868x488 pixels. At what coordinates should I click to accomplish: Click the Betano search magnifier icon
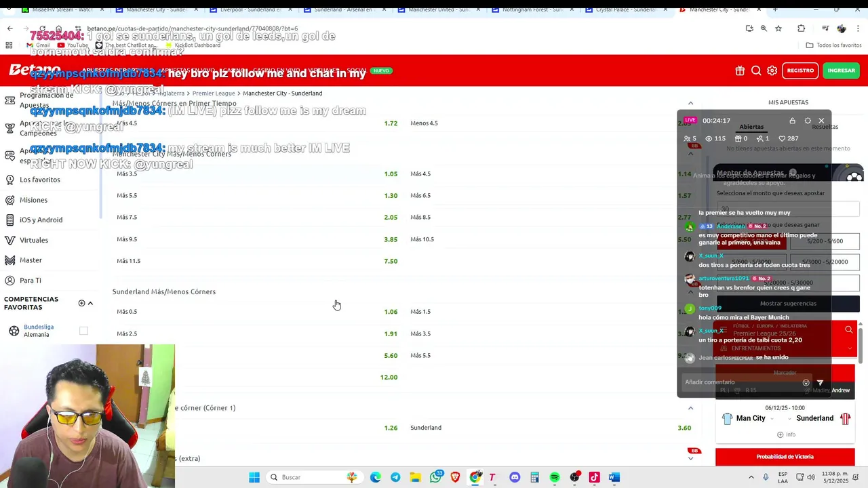(x=756, y=70)
